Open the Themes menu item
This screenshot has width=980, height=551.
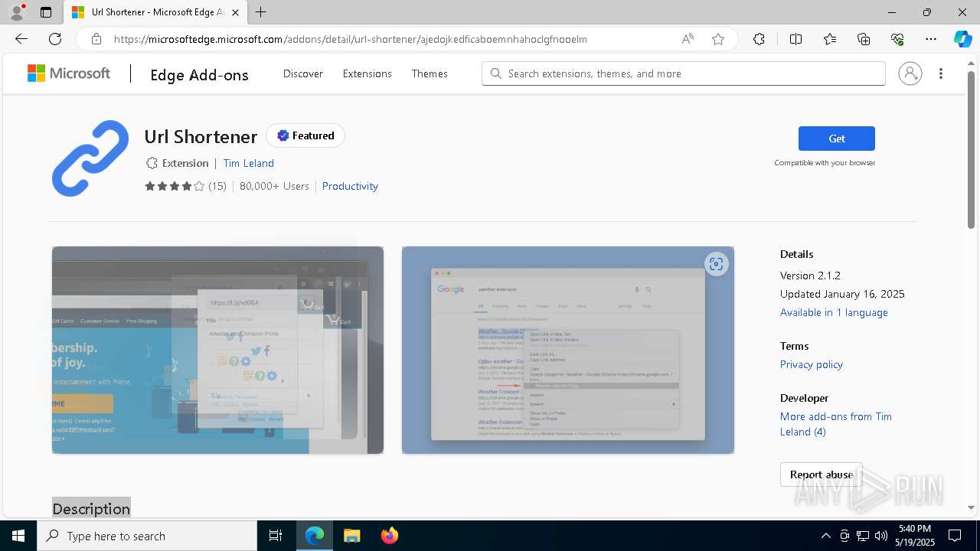point(430,73)
